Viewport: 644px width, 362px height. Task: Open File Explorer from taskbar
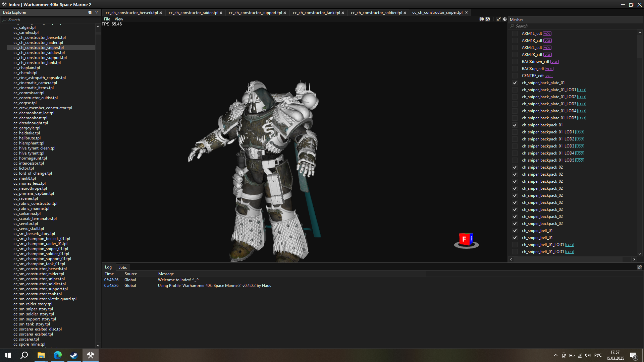point(41,355)
